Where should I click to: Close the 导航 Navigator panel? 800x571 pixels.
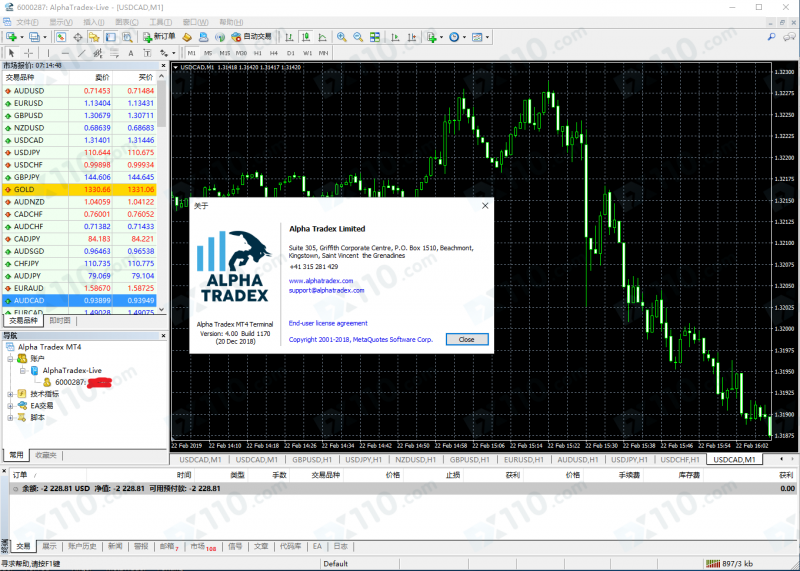click(163, 335)
